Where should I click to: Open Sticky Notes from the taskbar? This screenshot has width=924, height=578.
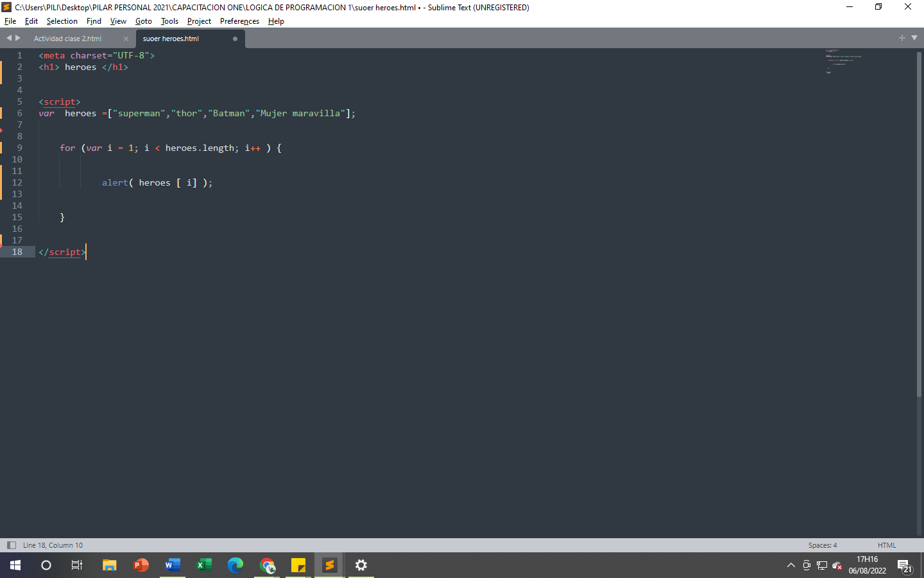pos(298,565)
